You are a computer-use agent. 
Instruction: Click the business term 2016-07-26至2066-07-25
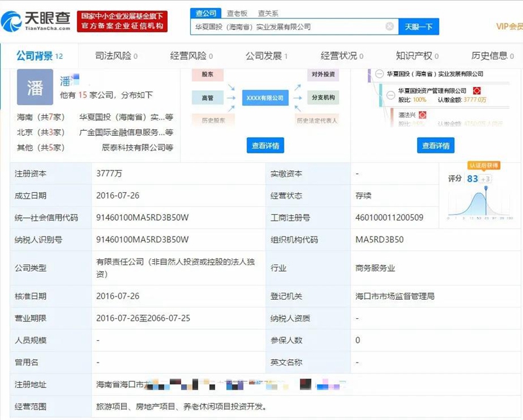(143, 318)
